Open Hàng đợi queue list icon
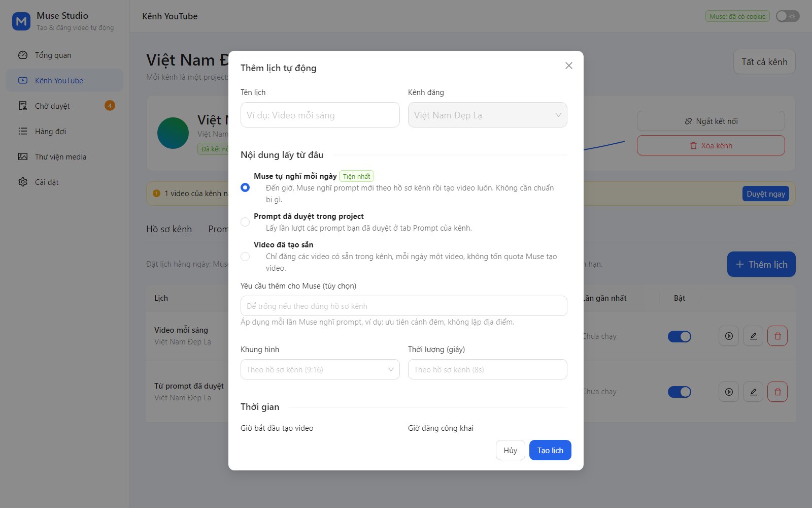Screen dimensions: 812x508 (x=23, y=131)
